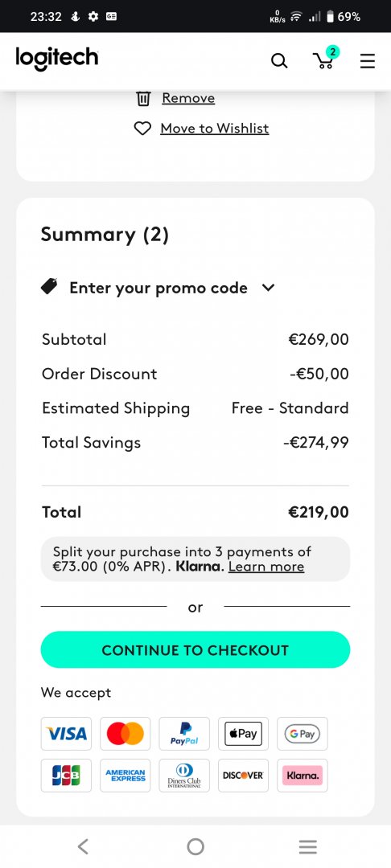Expand the promo code chevron
The width and height of the screenshot is (391, 868).
coord(268,288)
